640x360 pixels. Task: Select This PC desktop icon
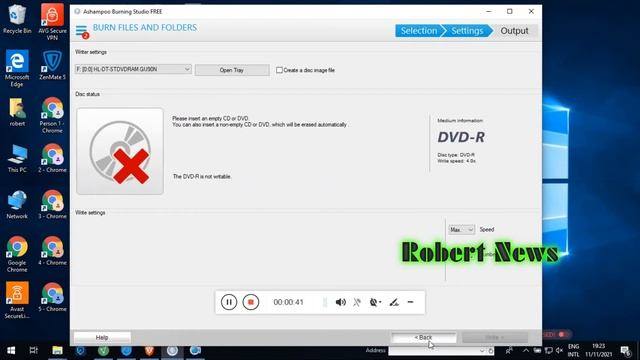[x=17, y=158]
